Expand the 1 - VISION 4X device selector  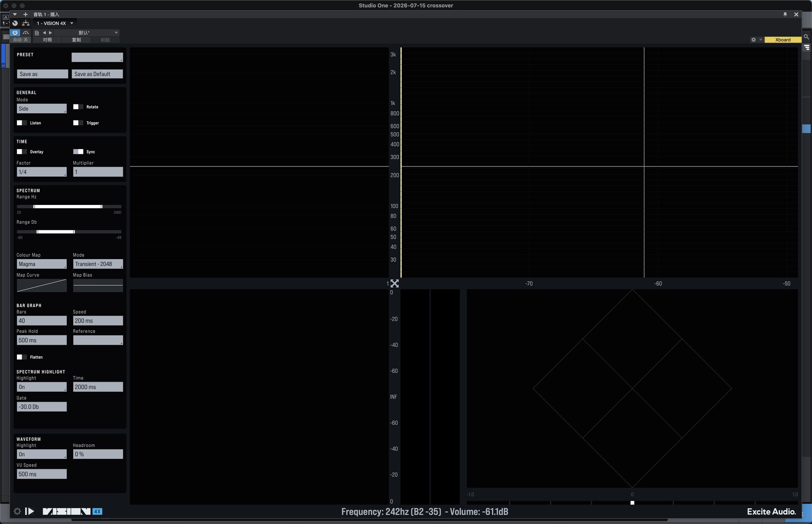click(x=55, y=23)
